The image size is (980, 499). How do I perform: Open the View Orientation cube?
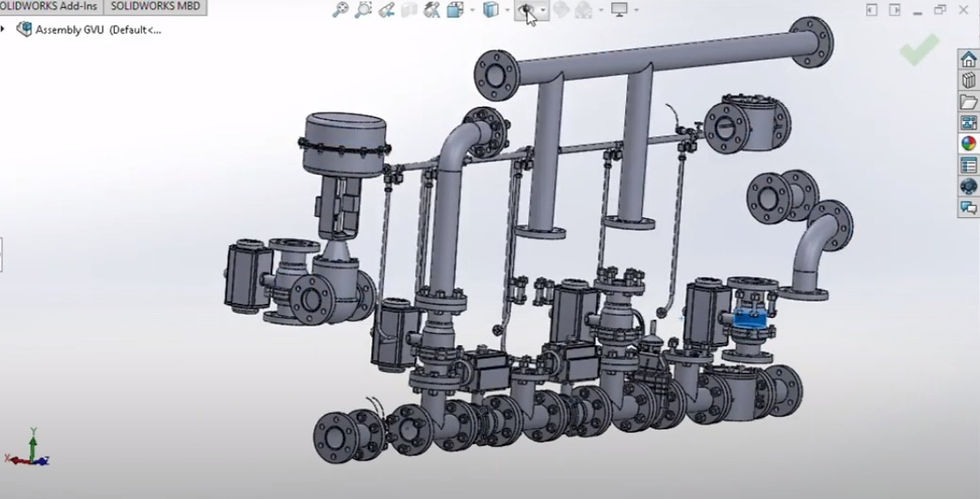click(x=455, y=9)
